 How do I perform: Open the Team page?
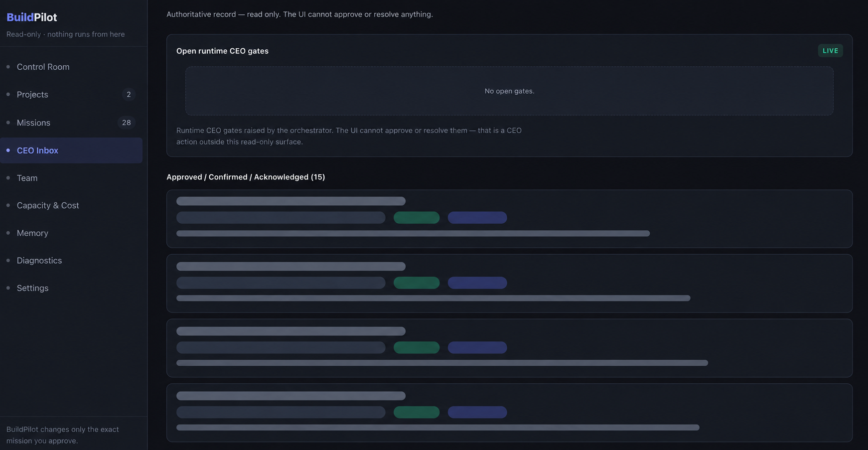tap(71, 178)
